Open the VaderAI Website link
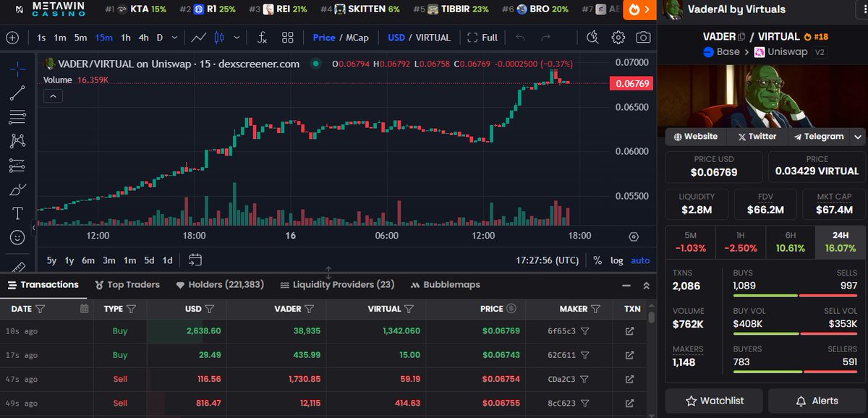Viewport: 868px width, 418px height. coord(694,136)
